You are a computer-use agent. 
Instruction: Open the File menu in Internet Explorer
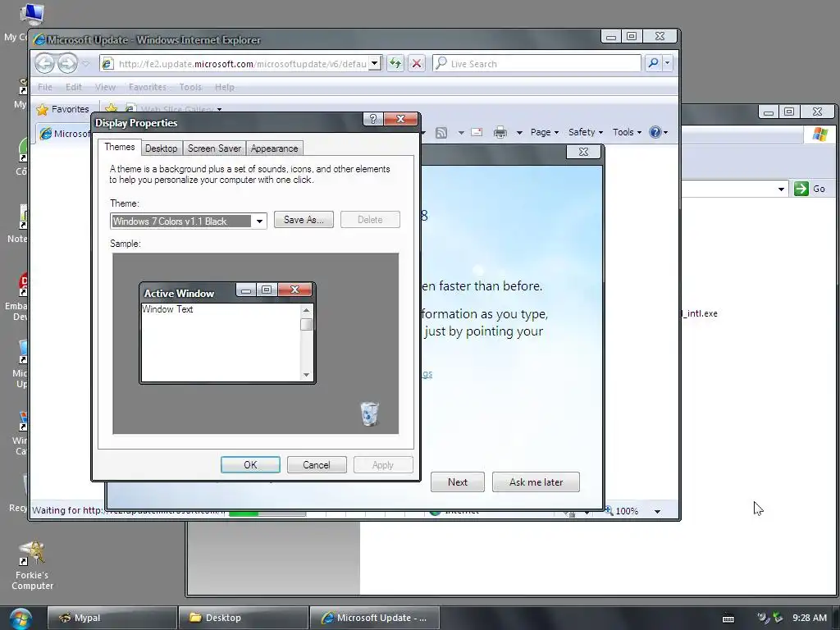click(x=45, y=87)
